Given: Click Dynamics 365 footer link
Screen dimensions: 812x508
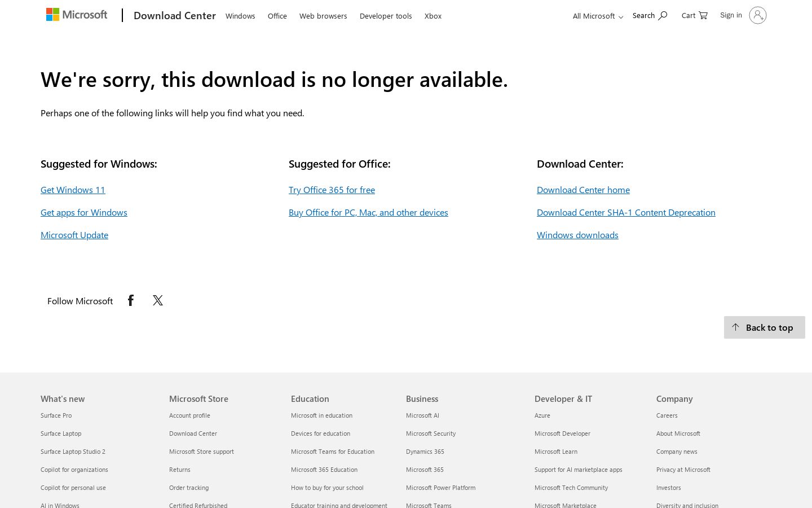Looking at the screenshot, I should [425, 452].
